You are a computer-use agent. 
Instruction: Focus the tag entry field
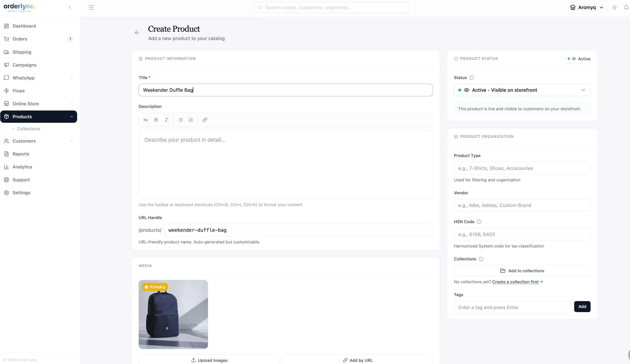[513, 308]
